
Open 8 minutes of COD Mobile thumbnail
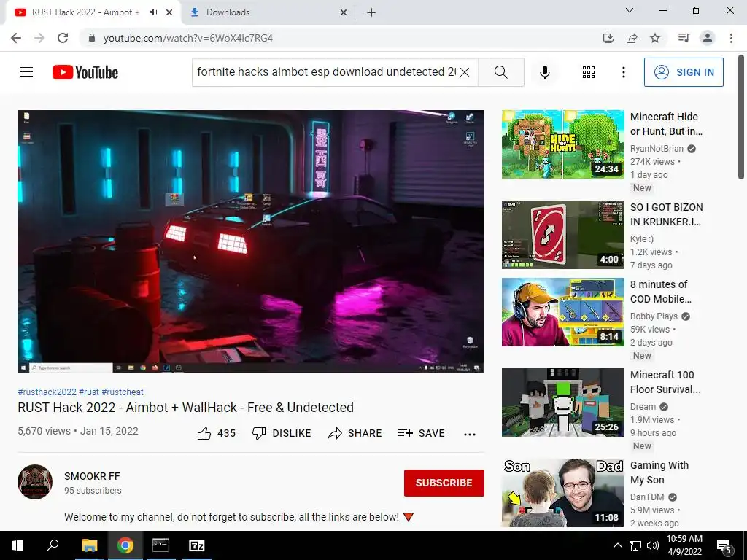pos(562,312)
